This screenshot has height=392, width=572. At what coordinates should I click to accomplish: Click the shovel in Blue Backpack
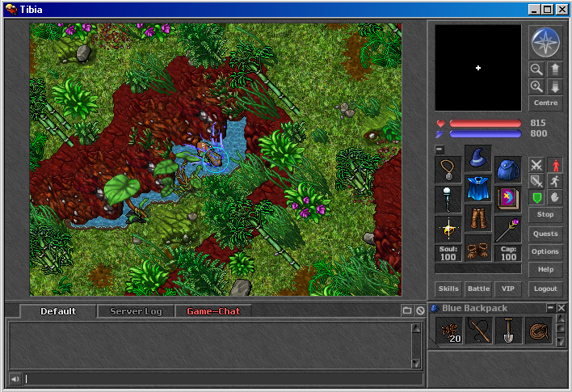[508, 331]
